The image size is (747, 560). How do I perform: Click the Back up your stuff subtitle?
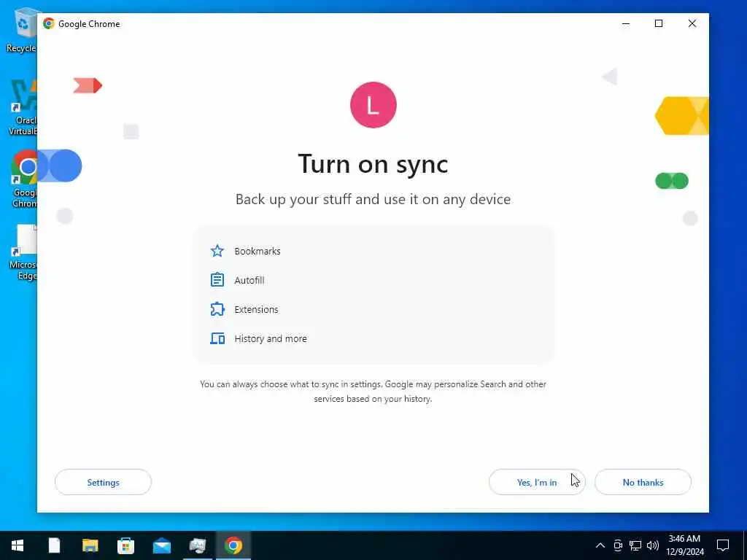[x=373, y=199]
